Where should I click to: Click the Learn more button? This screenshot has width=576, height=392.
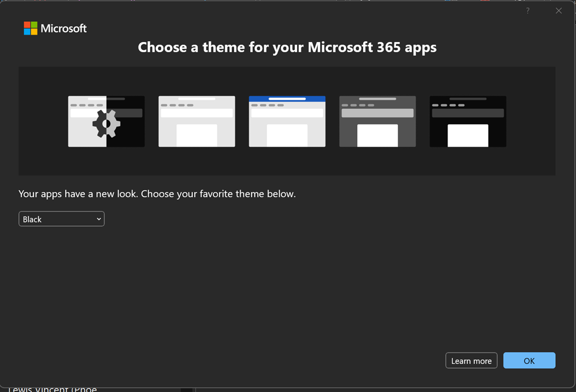tap(471, 360)
